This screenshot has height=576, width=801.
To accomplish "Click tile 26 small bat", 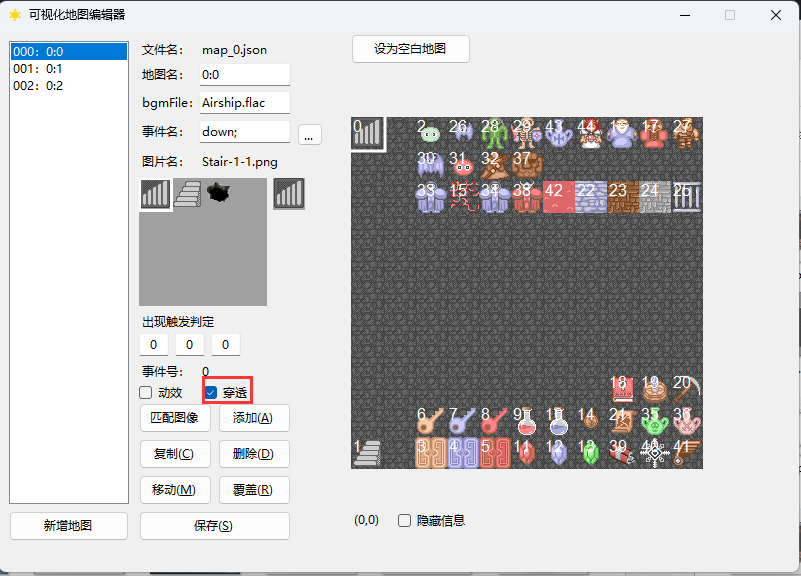I will pyautogui.click(x=463, y=133).
